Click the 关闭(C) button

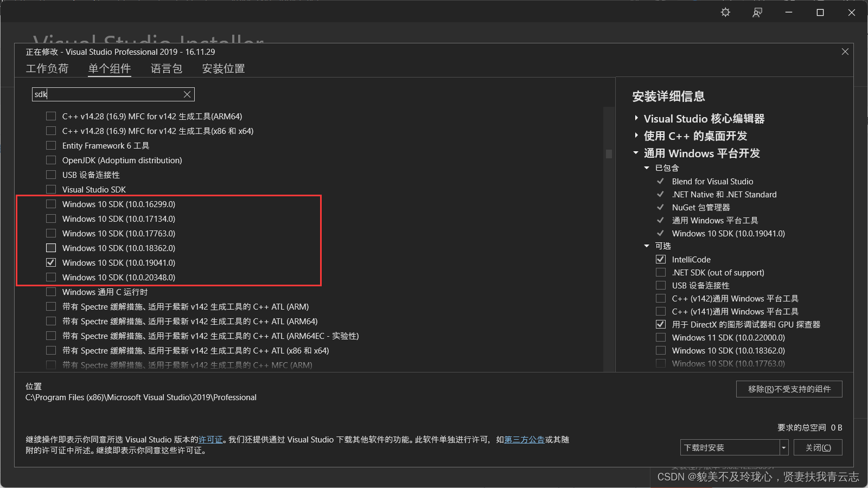point(818,447)
